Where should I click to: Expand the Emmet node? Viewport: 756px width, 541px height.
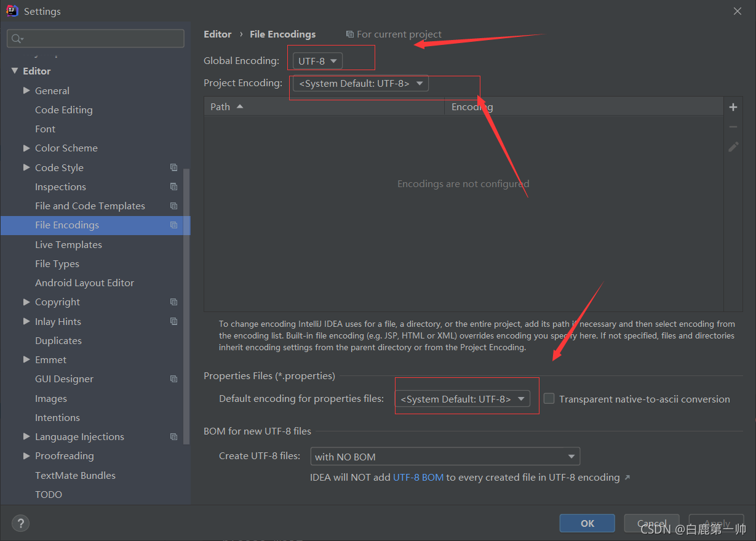click(26, 359)
